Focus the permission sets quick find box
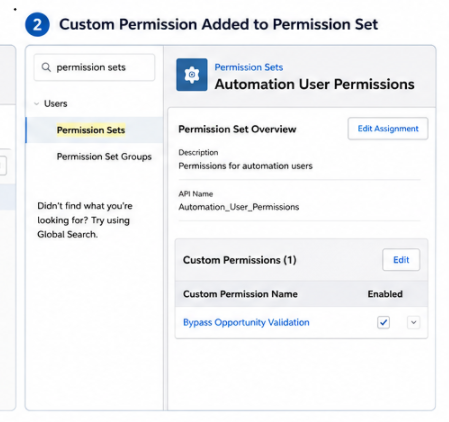The image size is (449, 422). pyautogui.click(x=94, y=67)
